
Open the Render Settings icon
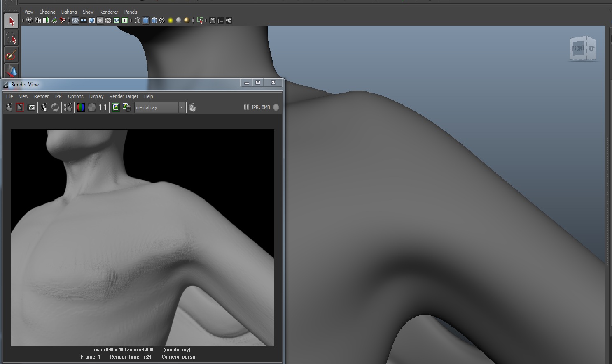coord(68,107)
